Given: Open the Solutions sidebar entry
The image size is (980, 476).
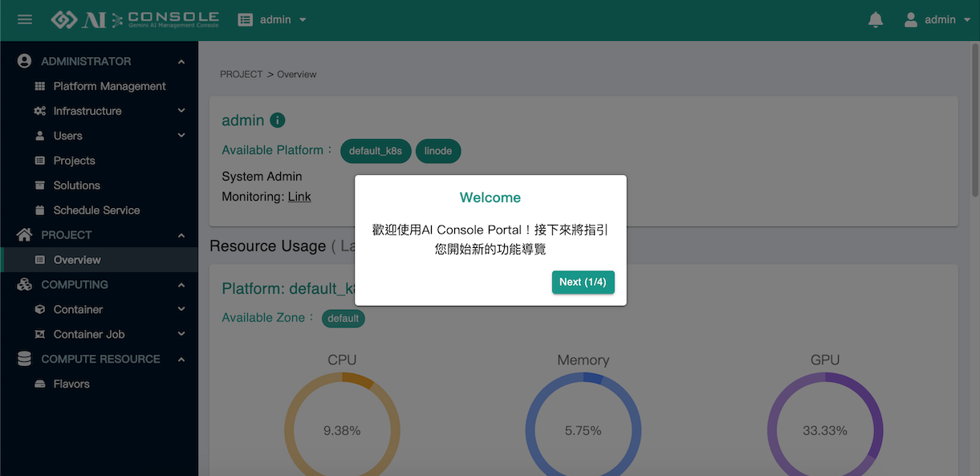Looking at the screenshot, I should click(x=99, y=185).
